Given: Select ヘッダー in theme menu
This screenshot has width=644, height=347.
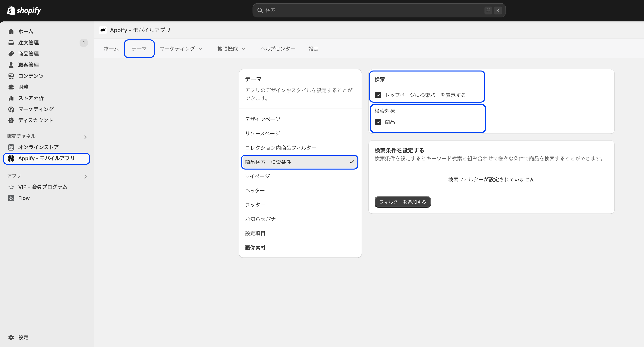Looking at the screenshot, I should point(300,190).
